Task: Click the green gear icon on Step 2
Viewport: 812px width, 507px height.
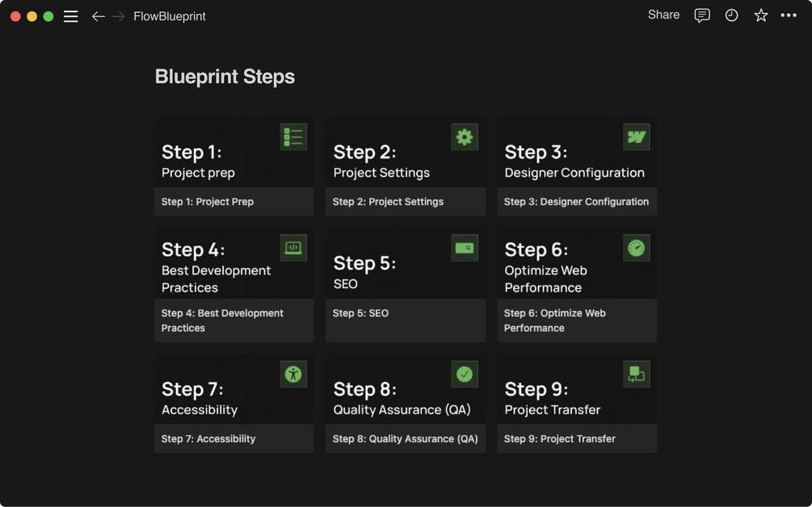Action: click(465, 137)
